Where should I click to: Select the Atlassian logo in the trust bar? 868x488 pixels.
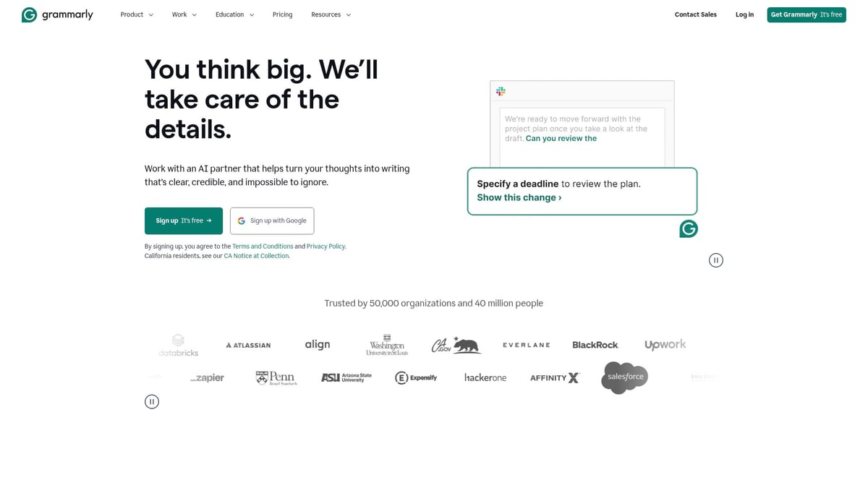click(x=248, y=345)
